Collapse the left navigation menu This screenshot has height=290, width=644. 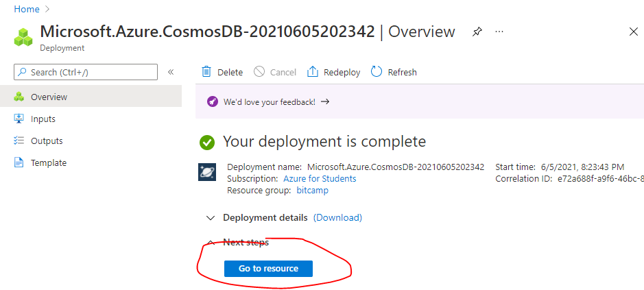click(x=171, y=72)
